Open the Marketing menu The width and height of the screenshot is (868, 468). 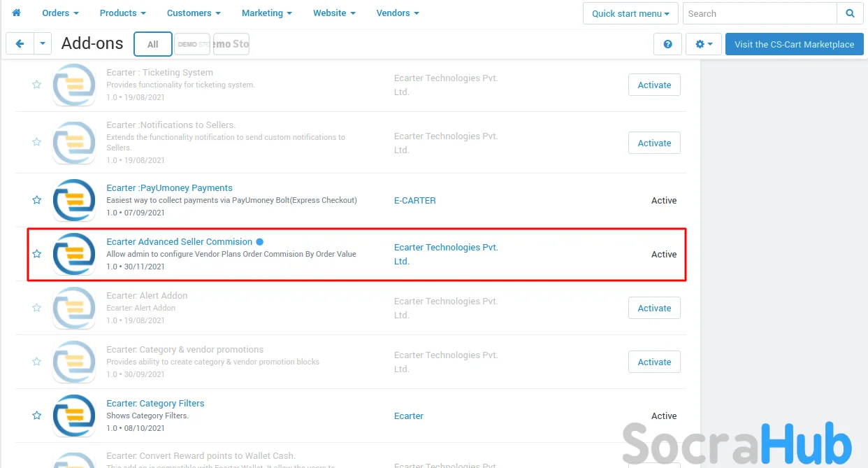(266, 13)
